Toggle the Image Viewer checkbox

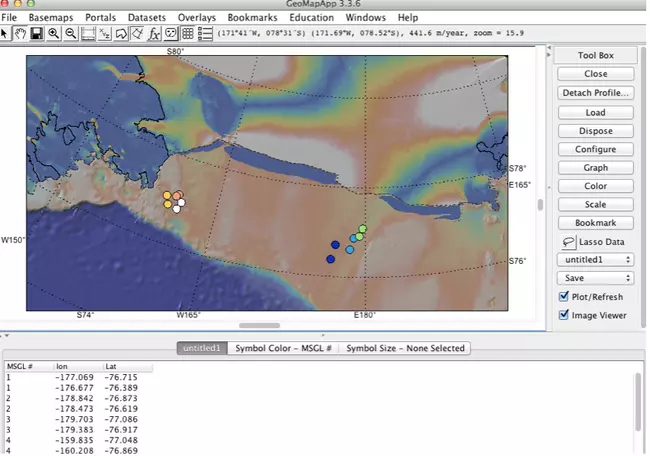point(564,315)
